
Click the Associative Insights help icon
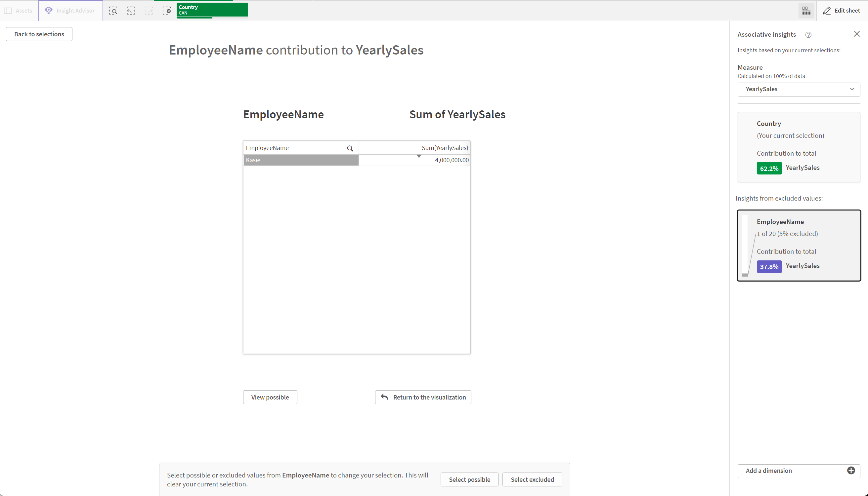point(808,34)
